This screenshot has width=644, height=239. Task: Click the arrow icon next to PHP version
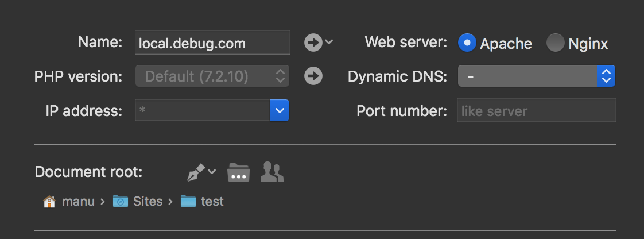tap(313, 76)
